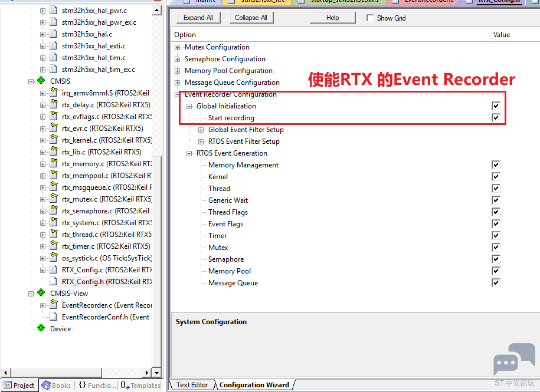540x392 pixels.
Task: Expand Message Queue Configuration option
Action: [x=178, y=83]
